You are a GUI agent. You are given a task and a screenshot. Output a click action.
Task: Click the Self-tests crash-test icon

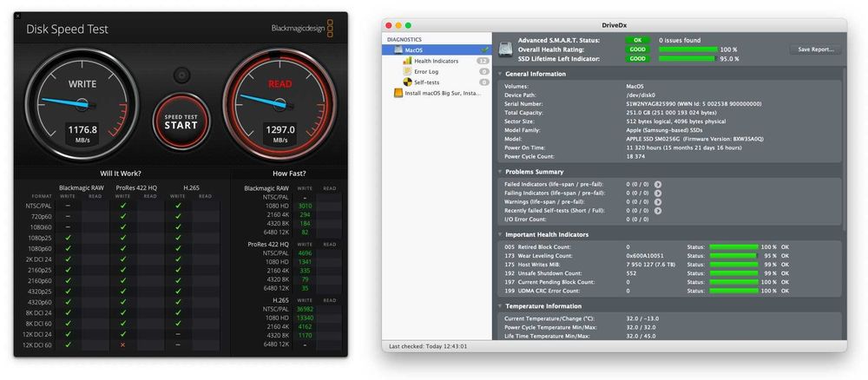tap(407, 82)
